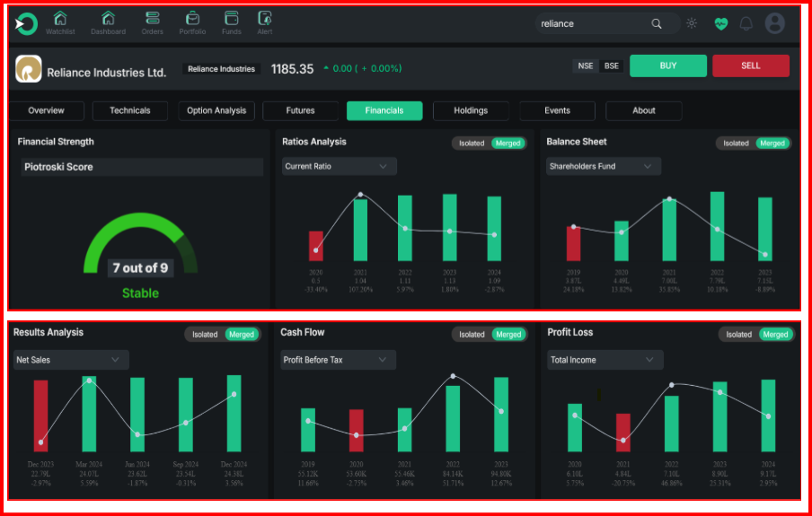This screenshot has width=812, height=516.
Task: Expand the Shareholders Fund dropdown
Action: (604, 166)
